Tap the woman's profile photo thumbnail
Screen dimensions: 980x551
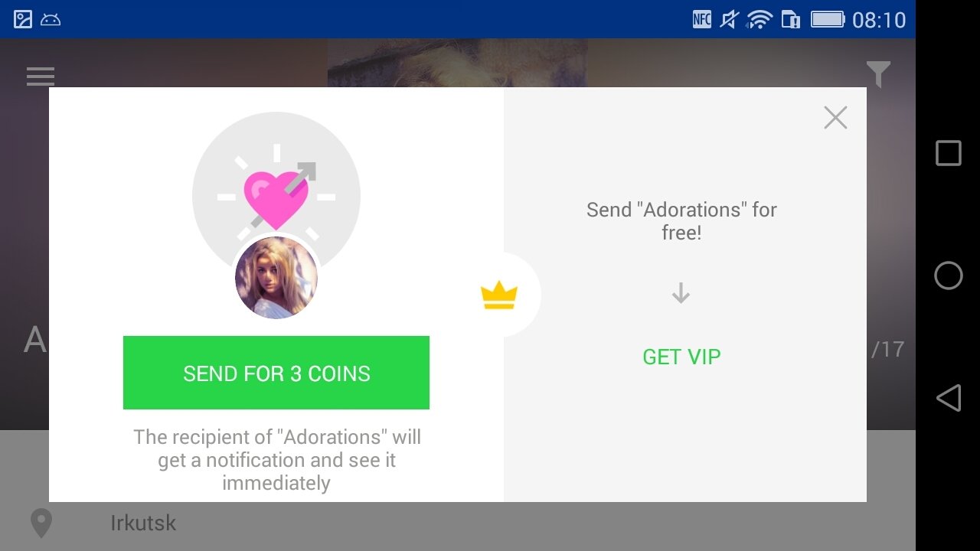coord(276,277)
